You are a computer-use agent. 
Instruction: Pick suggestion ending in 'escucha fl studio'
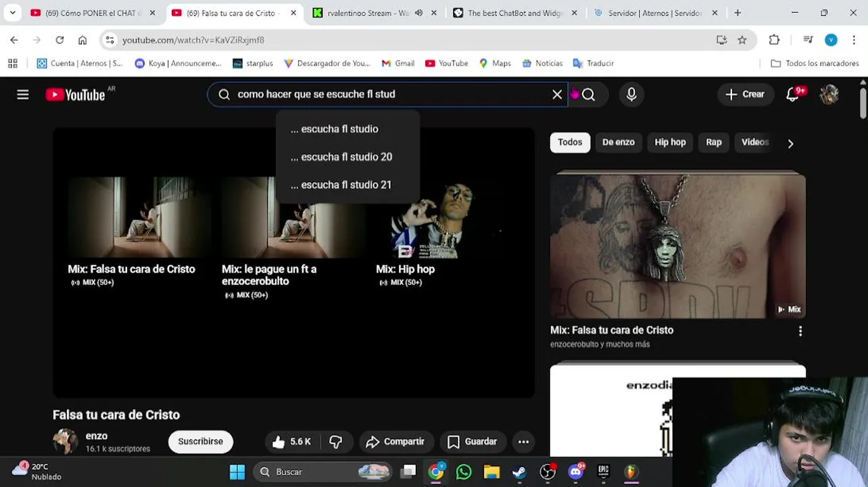[347, 129]
